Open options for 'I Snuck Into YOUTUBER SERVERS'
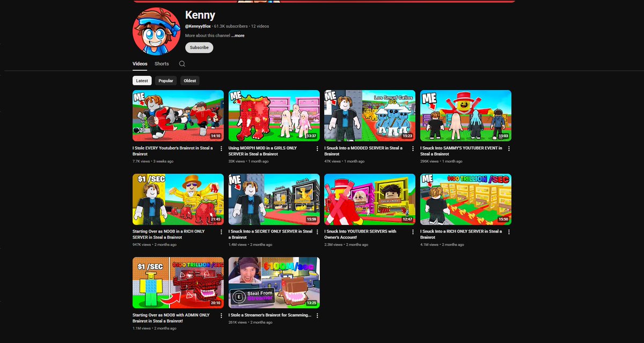The image size is (644, 343). point(413,232)
